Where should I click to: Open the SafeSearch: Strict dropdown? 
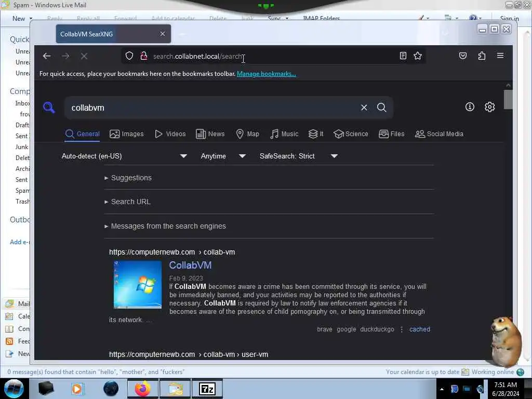pyautogui.click(x=299, y=156)
